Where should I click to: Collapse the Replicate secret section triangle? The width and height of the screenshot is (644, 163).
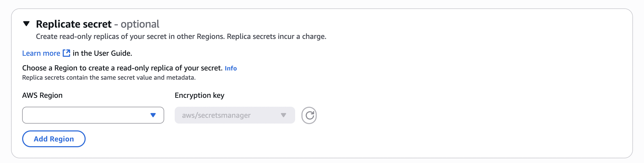click(x=26, y=24)
